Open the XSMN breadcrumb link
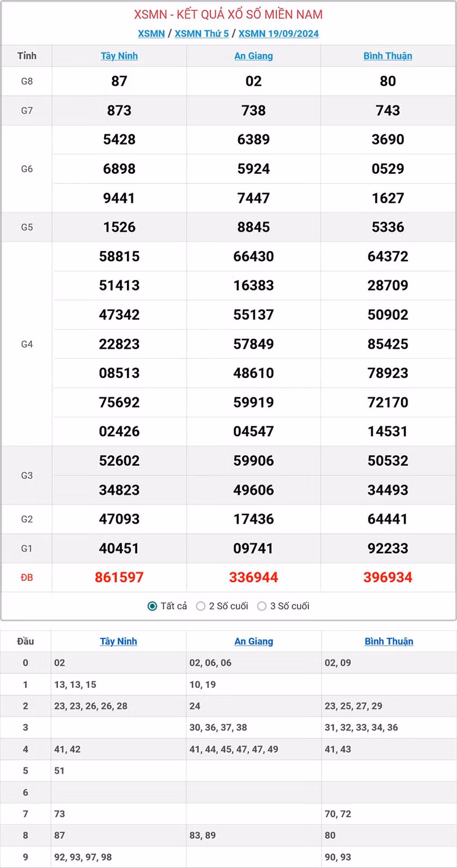 coord(151,33)
